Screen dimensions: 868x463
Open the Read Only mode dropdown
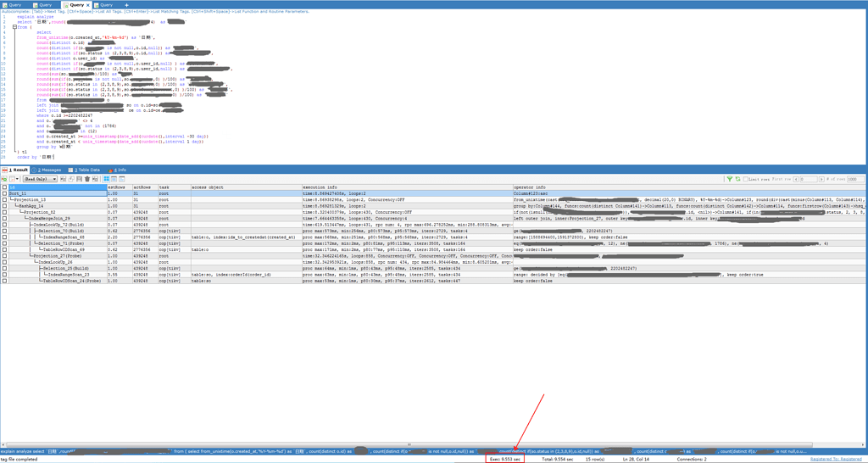[x=40, y=179]
